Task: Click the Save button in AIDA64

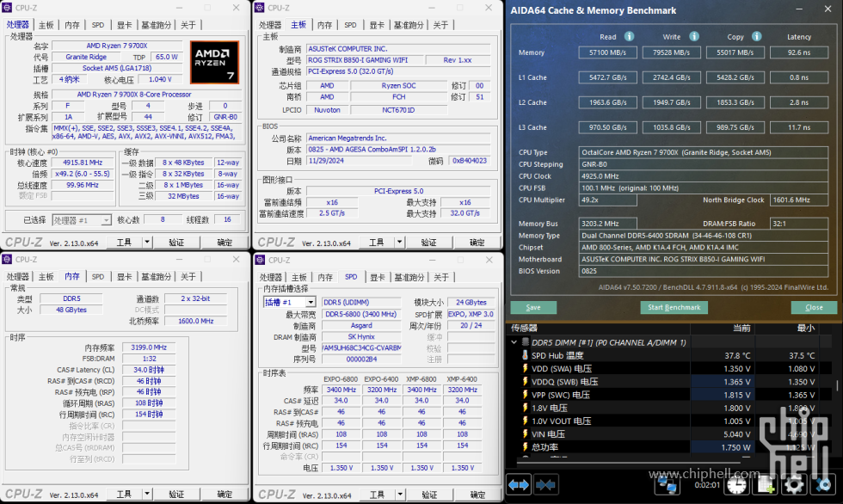Action: tap(533, 307)
